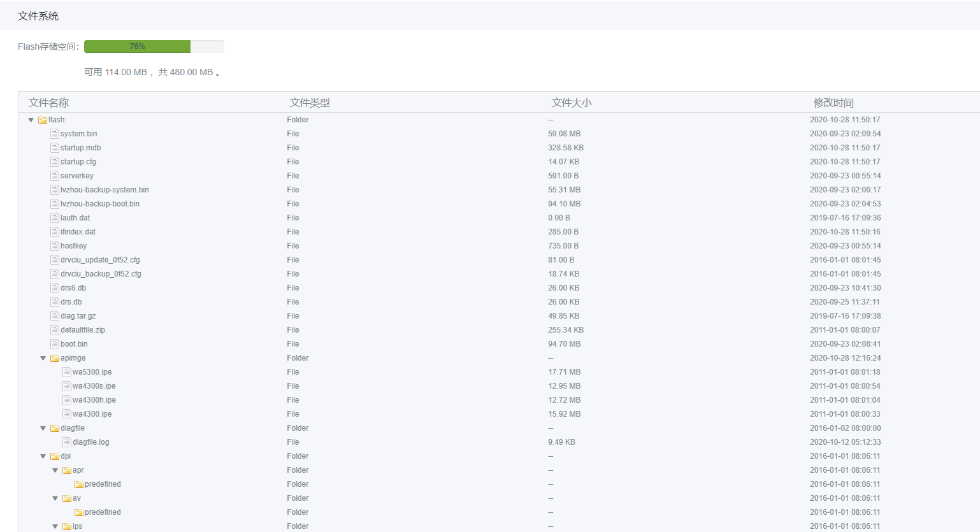Viewport: 980px width, 532px height.
Task: Sort by the 文件大小 column header
Action: pos(572,103)
